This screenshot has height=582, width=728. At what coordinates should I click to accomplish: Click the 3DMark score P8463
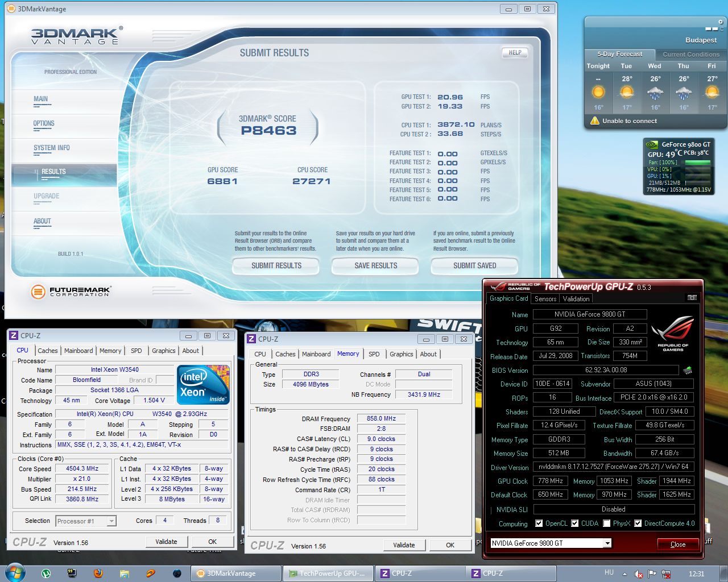(268, 131)
